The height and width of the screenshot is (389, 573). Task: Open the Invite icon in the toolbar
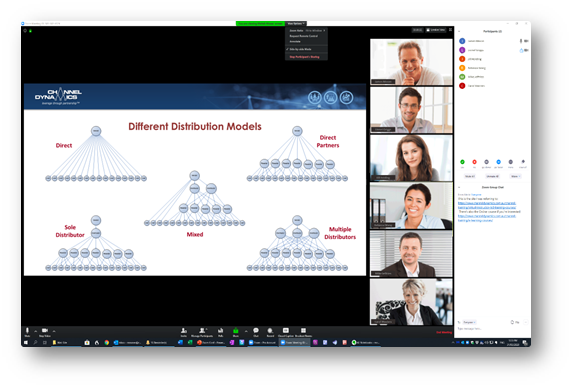[x=184, y=332]
